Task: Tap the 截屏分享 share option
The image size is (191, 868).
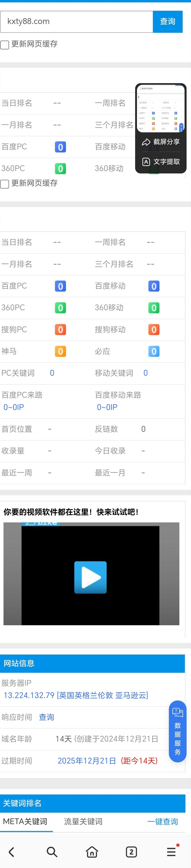Action: coord(161,142)
